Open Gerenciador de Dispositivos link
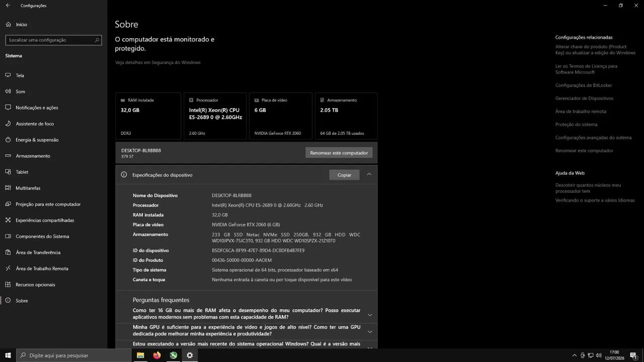The image size is (644, 362). (584, 99)
